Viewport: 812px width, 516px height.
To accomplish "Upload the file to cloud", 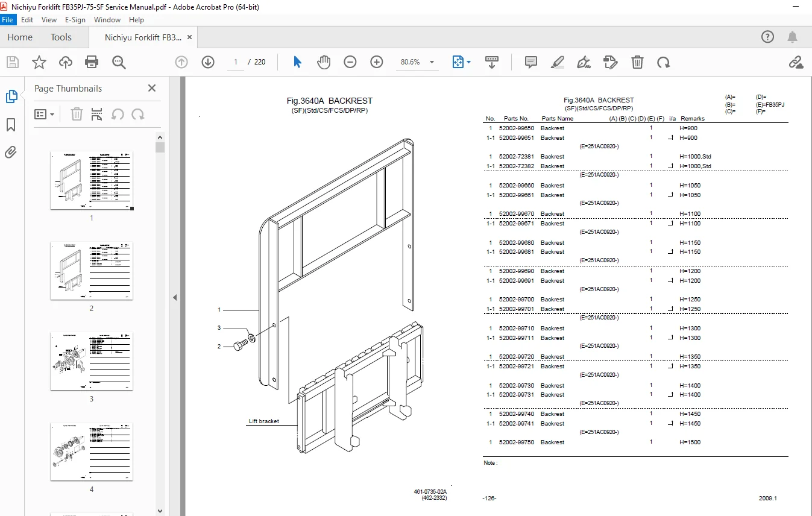I will tap(66, 62).
